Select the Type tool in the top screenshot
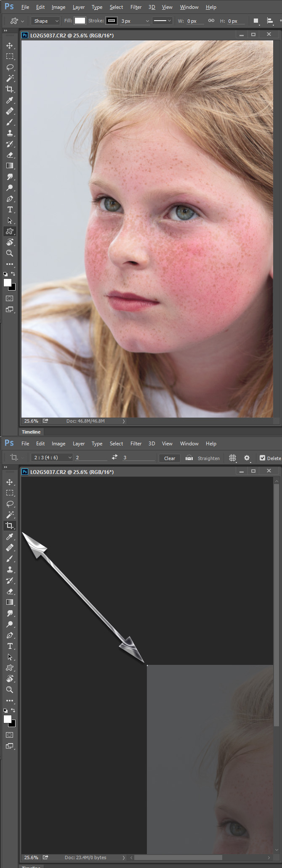 [x=10, y=209]
